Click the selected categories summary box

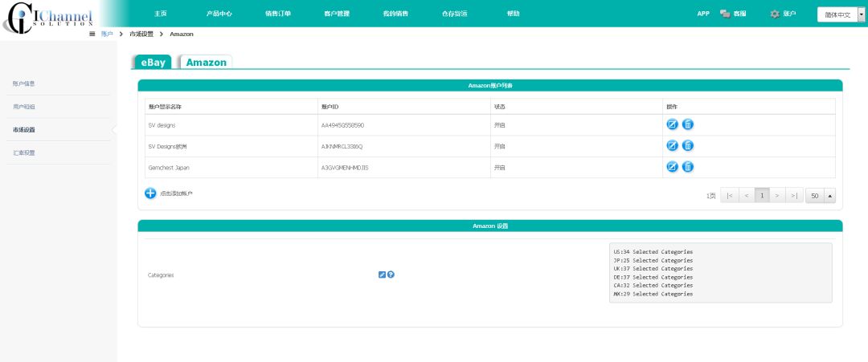click(x=720, y=273)
